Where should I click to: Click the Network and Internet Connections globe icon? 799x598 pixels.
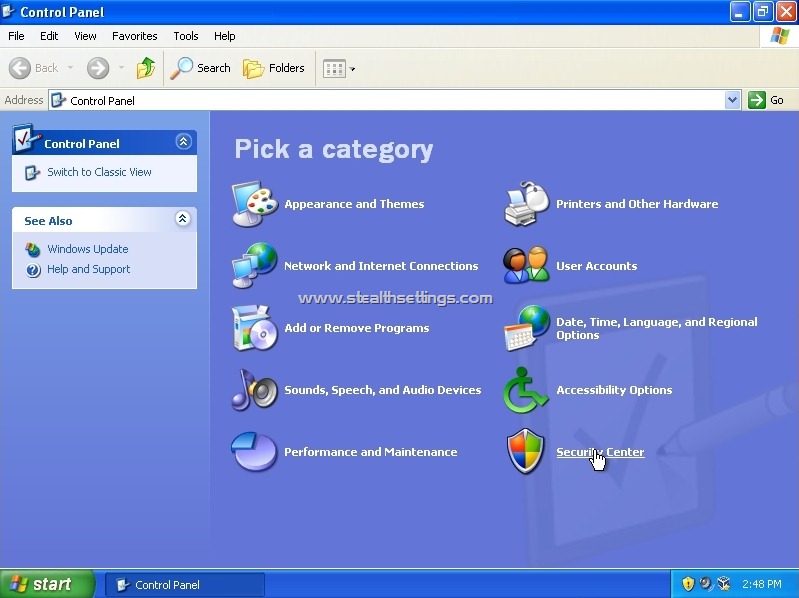(x=254, y=265)
